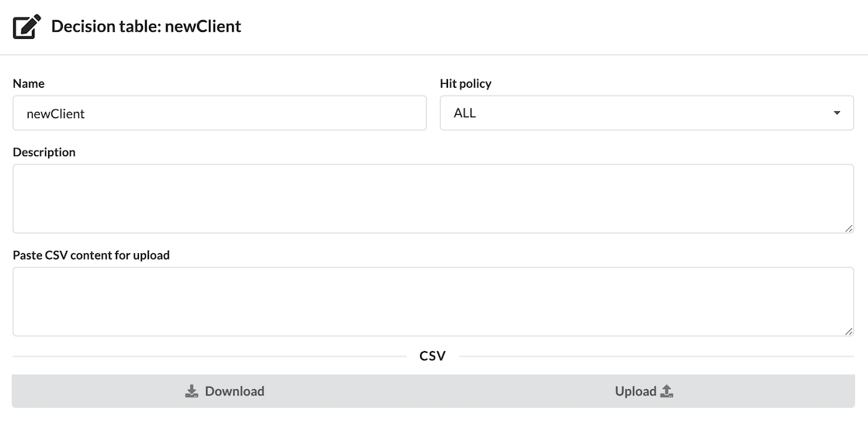Click the Hit policy dropdown caret arrow
This screenshot has height=421, width=868.
(x=837, y=113)
